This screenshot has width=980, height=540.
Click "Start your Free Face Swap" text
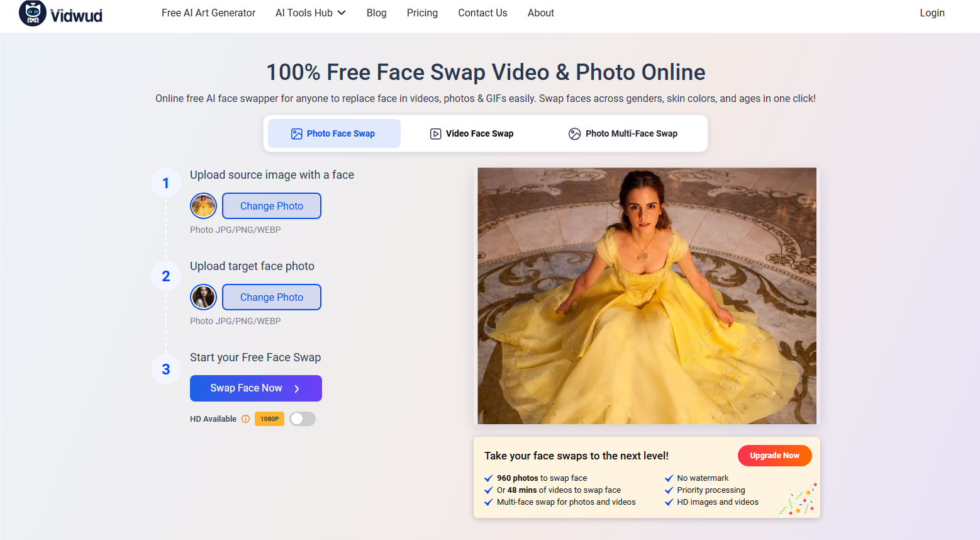(255, 357)
